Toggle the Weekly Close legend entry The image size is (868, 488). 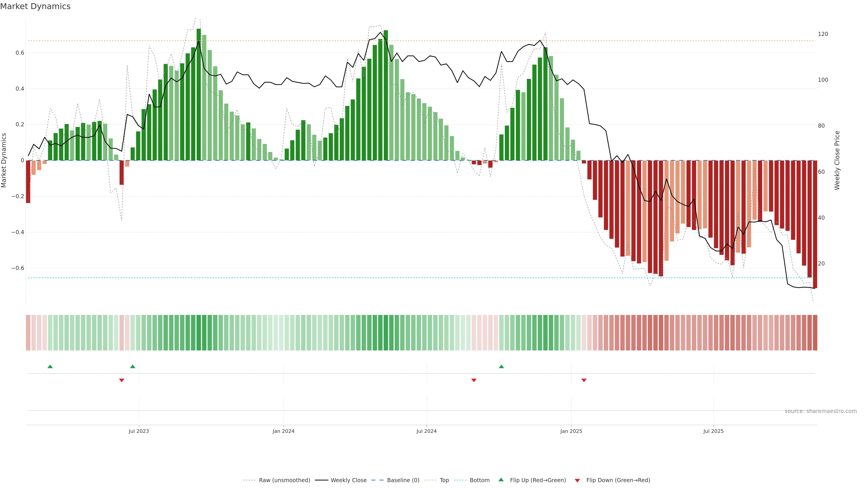pyautogui.click(x=348, y=480)
